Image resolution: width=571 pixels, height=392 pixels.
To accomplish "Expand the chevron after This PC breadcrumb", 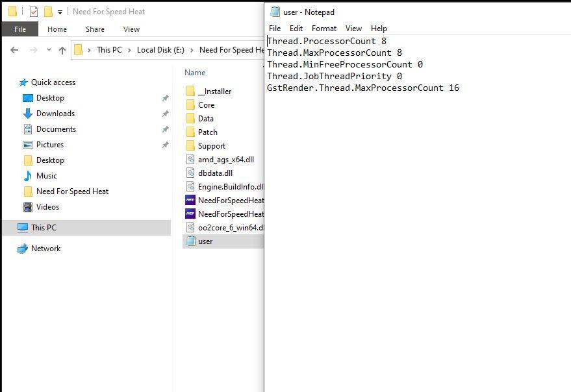I will pyautogui.click(x=129, y=50).
